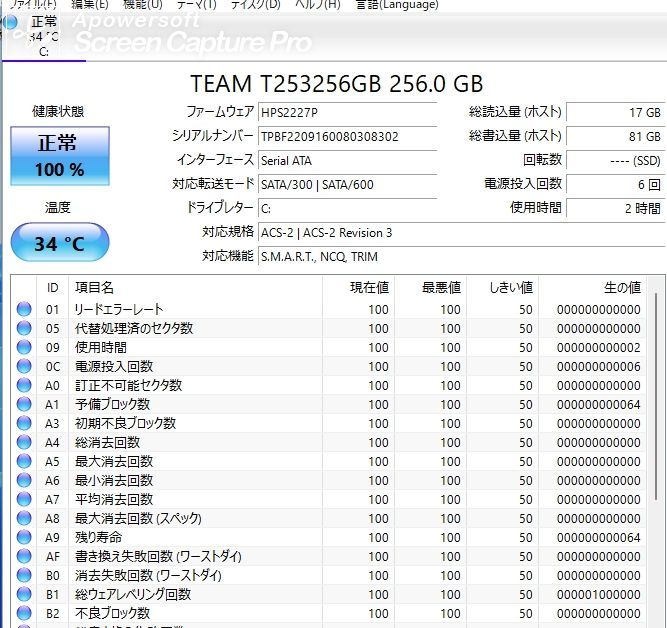Click the blue status icon for リードエラーレート
The height and width of the screenshot is (628, 667).
point(24,309)
